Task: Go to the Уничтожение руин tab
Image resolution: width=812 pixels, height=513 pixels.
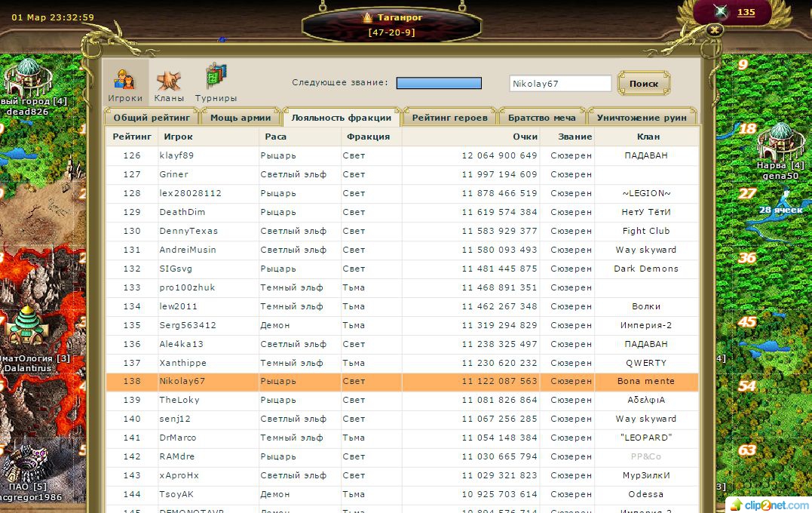Action: pyautogui.click(x=642, y=118)
